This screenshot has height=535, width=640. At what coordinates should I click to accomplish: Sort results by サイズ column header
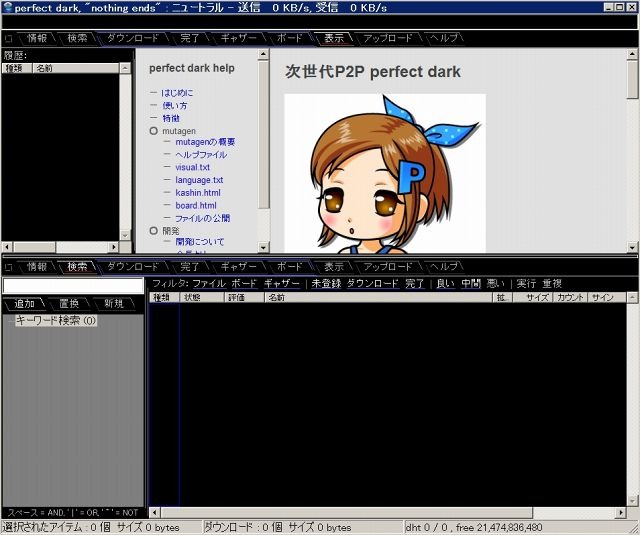(532, 297)
